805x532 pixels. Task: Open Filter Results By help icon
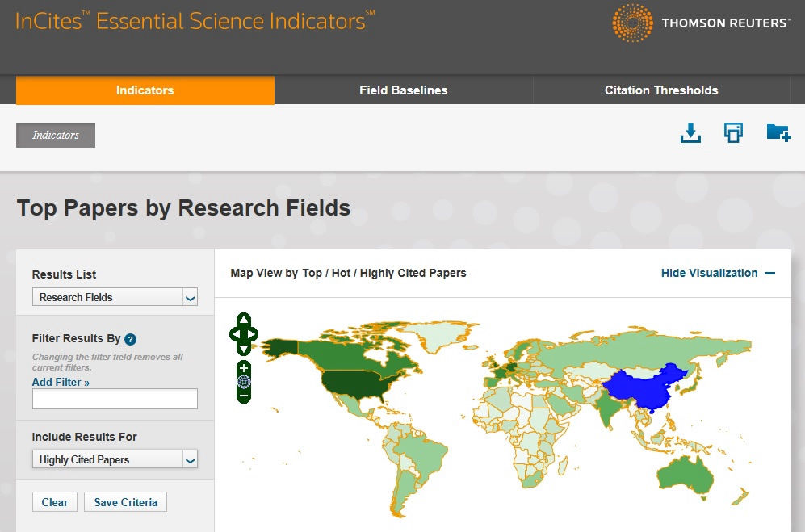pyautogui.click(x=131, y=340)
